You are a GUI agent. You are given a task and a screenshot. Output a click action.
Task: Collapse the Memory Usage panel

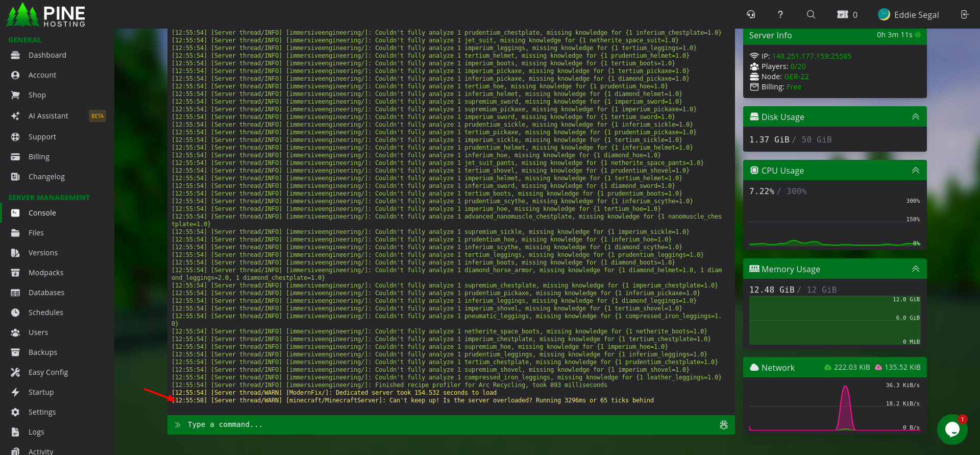916,269
